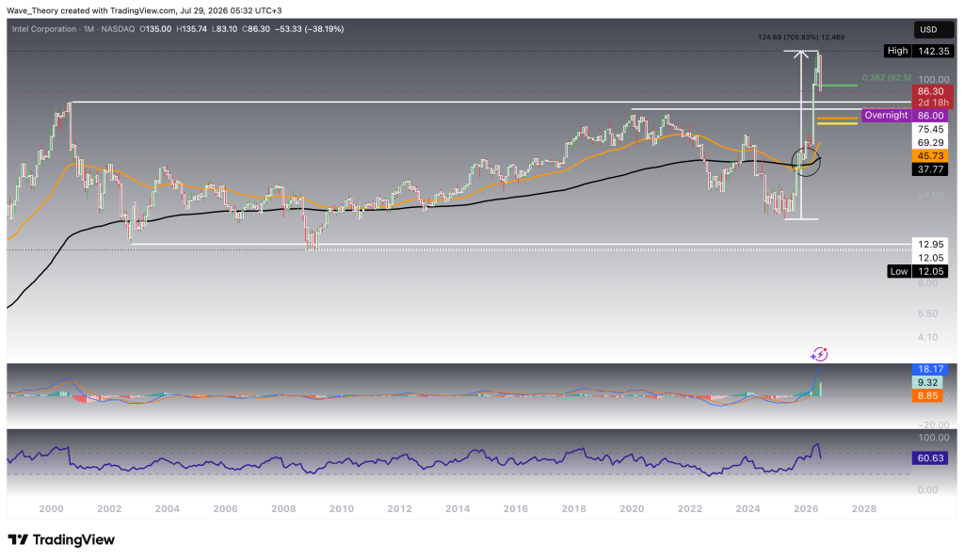Click the 2008 year on time axis

pyautogui.click(x=283, y=508)
